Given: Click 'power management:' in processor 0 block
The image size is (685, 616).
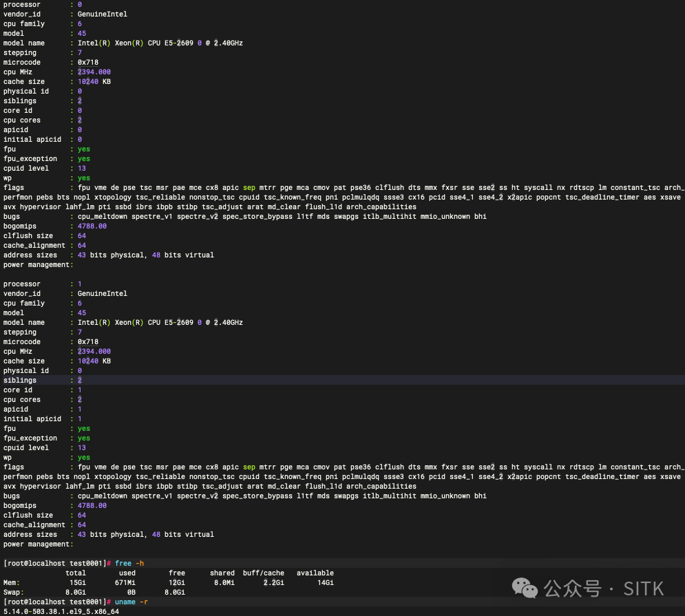Looking at the screenshot, I should click(x=38, y=264).
